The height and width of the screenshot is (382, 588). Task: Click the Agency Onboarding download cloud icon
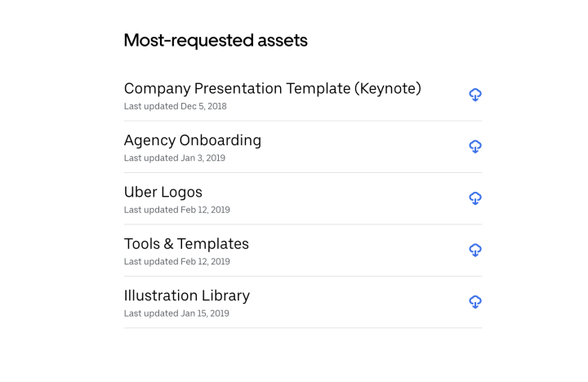[x=475, y=146]
